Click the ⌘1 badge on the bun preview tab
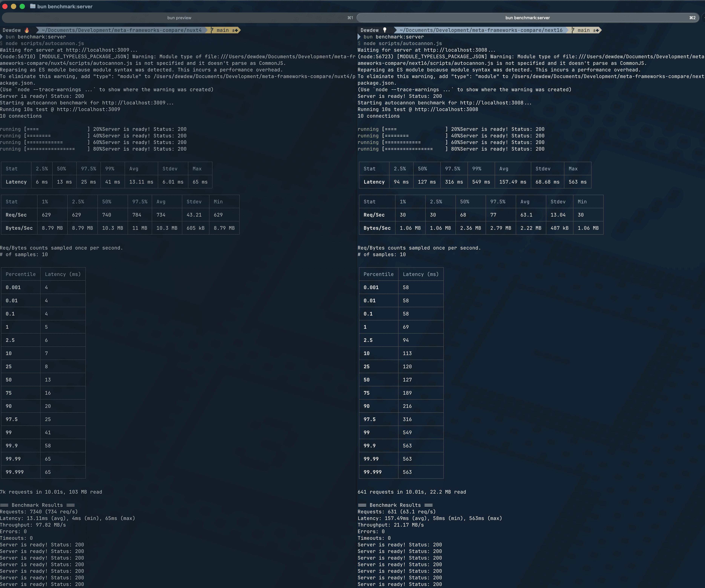The height and width of the screenshot is (588, 705). point(350,18)
